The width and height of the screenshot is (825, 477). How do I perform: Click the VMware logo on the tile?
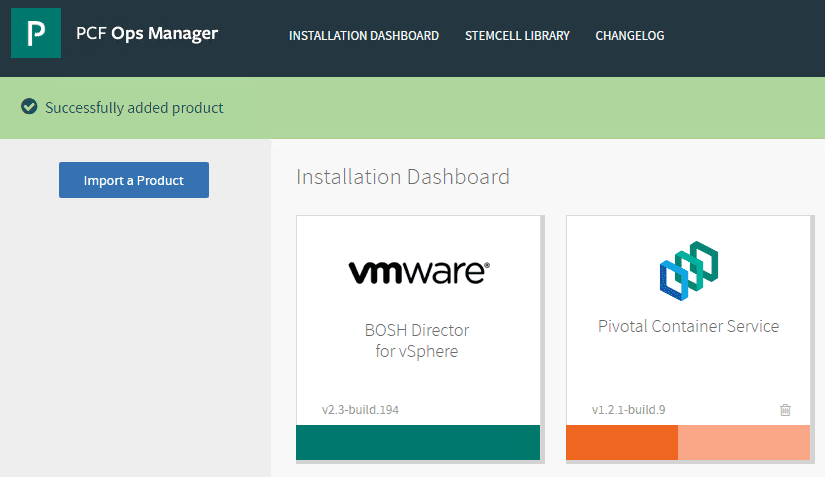(x=419, y=271)
